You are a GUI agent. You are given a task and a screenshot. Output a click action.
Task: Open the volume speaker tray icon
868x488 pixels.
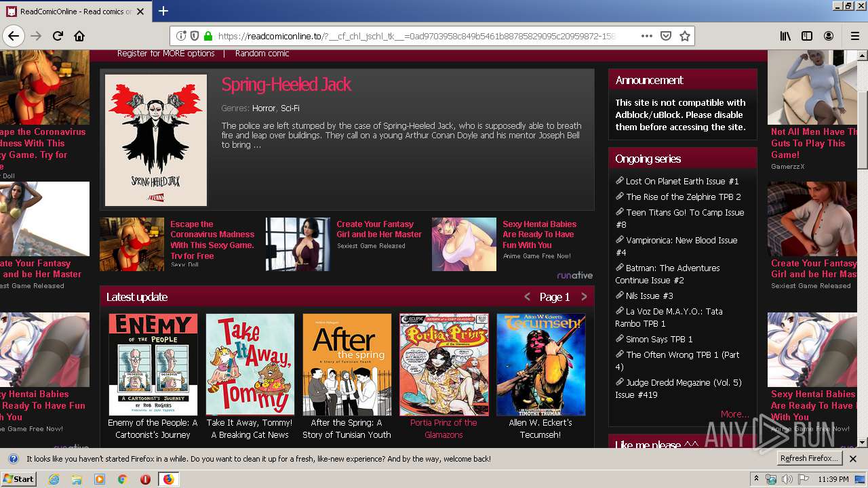coord(787,479)
